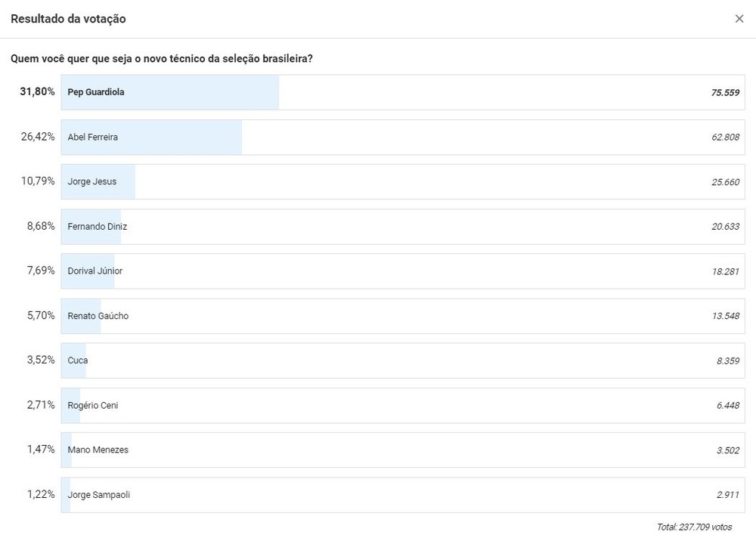This screenshot has height=538, width=756.
Task: Select the Jorge Sampaoli result bar
Action: [x=402, y=495]
